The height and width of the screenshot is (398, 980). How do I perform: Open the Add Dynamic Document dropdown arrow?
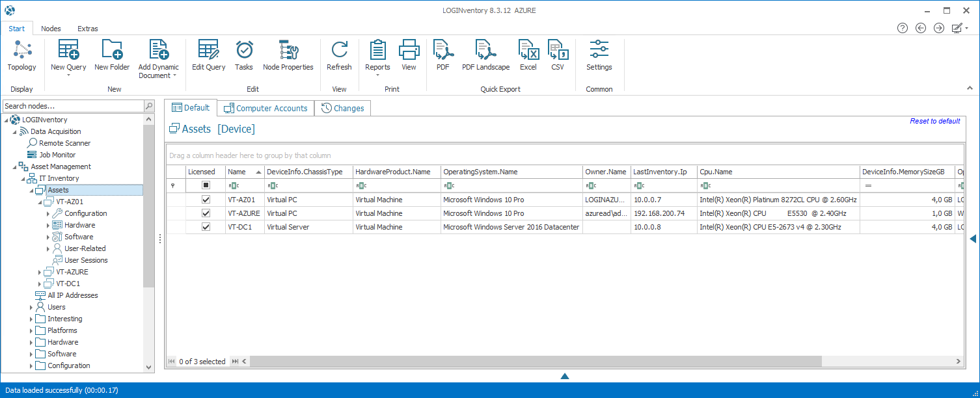pyautogui.click(x=174, y=76)
